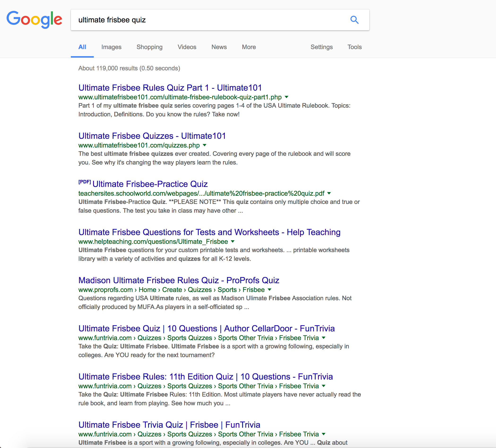Switch to the Shopping tab

149,47
